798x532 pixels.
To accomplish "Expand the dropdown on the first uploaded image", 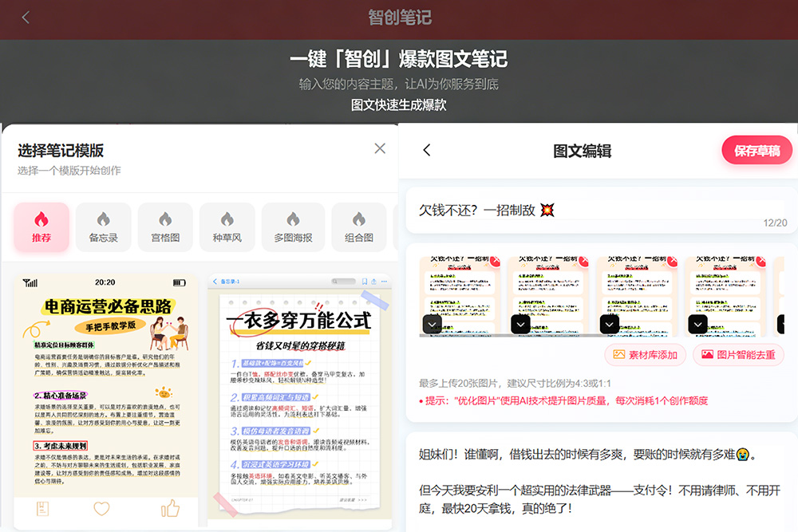I will point(433,325).
